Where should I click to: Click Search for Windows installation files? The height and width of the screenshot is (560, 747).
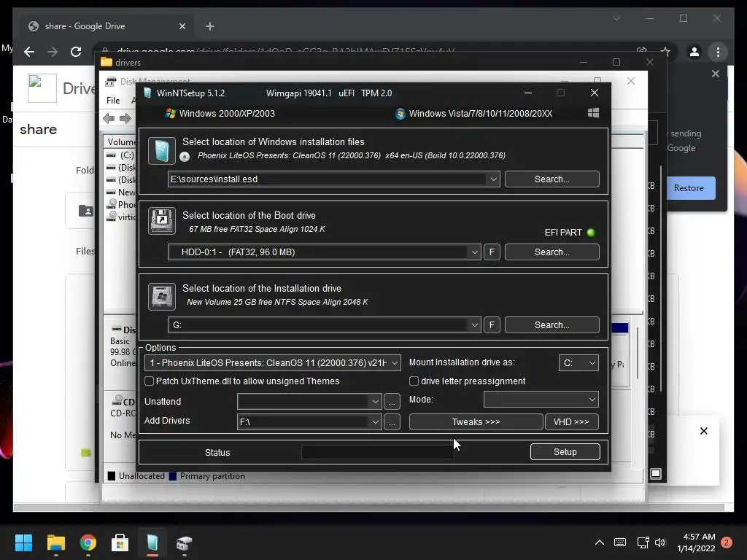[x=551, y=179]
